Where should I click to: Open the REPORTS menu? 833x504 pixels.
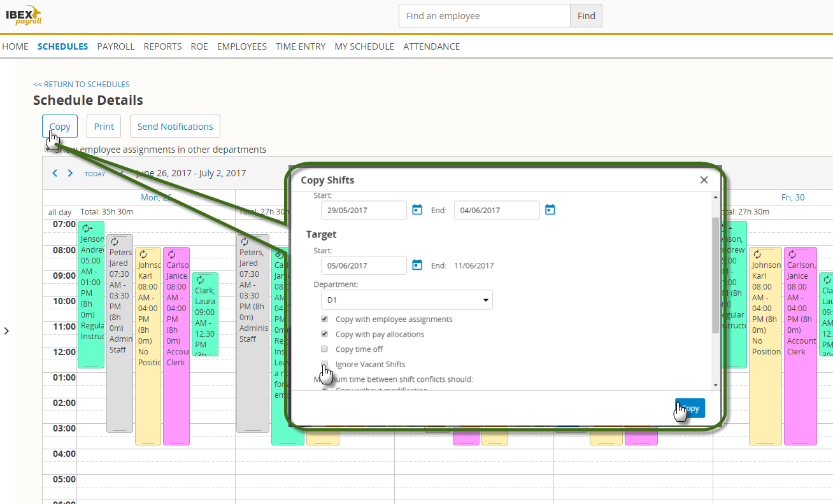pos(162,46)
